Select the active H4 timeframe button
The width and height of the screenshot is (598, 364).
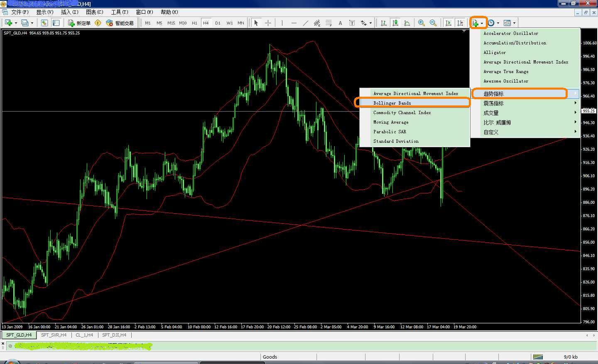click(206, 23)
